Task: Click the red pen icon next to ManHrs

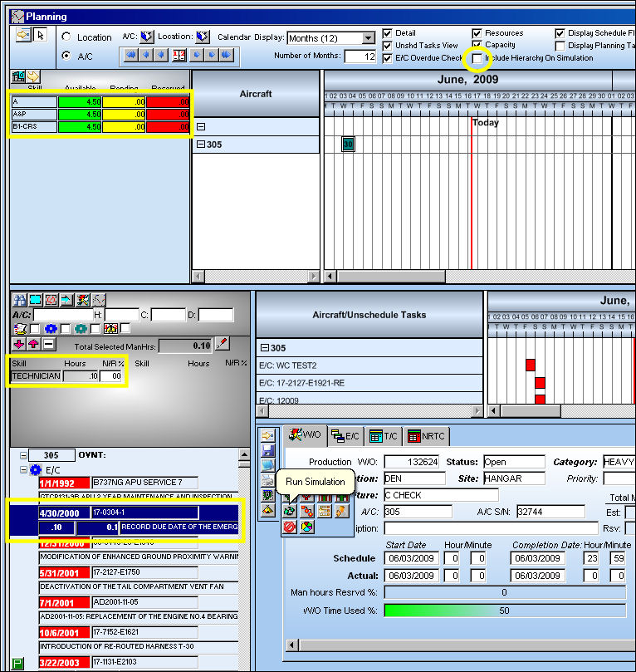Action: point(222,344)
